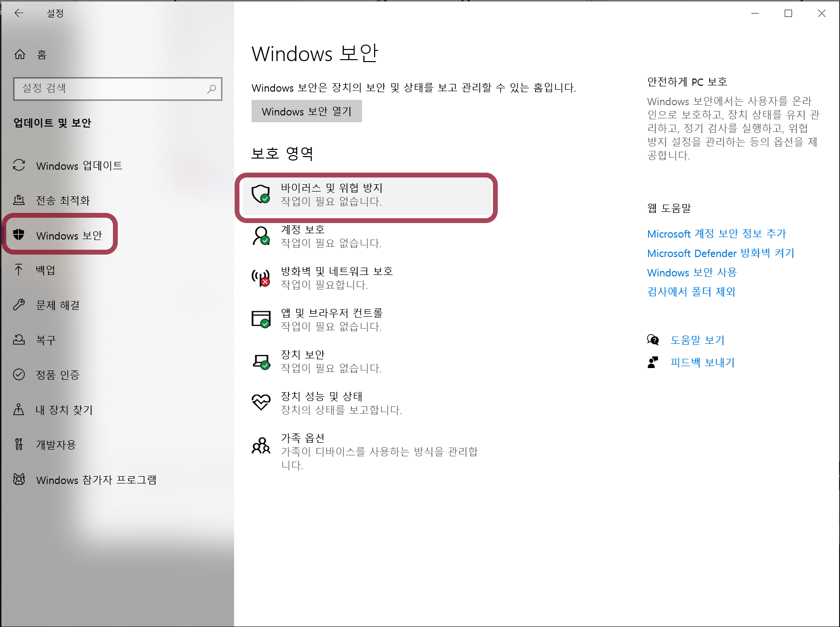This screenshot has width=840, height=627.
Task: Click the 백업 upload arrow icon
Action: pos(19,270)
